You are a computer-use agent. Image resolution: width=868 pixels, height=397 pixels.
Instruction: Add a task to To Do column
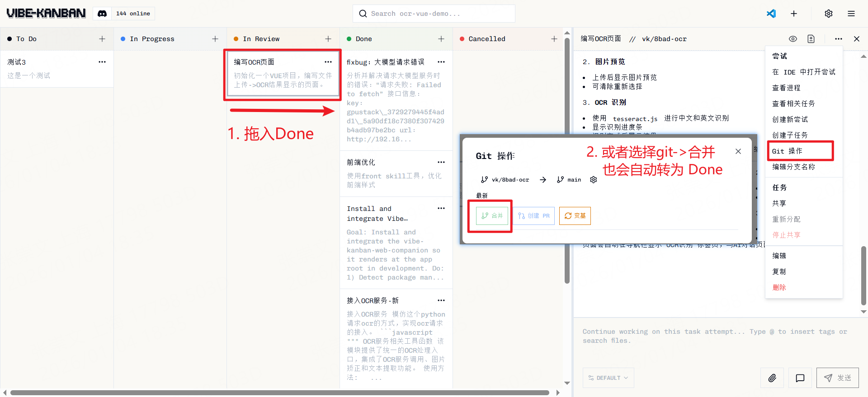tap(102, 39)
